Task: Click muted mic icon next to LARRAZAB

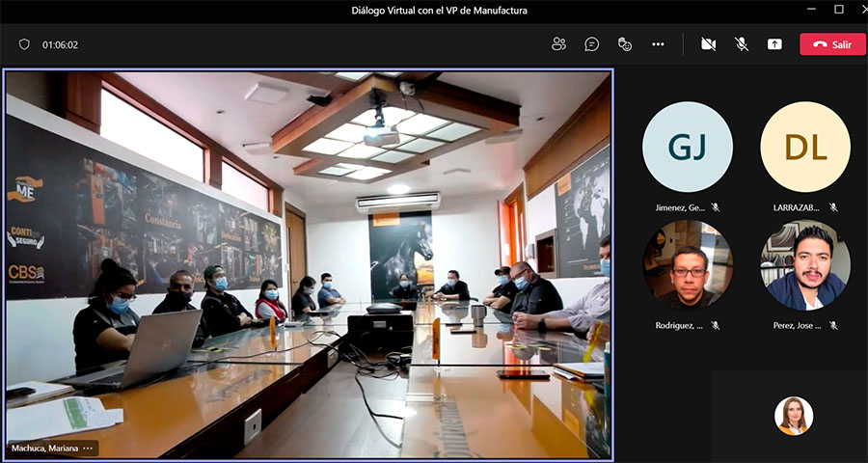Action: click(x=833, y=206)
